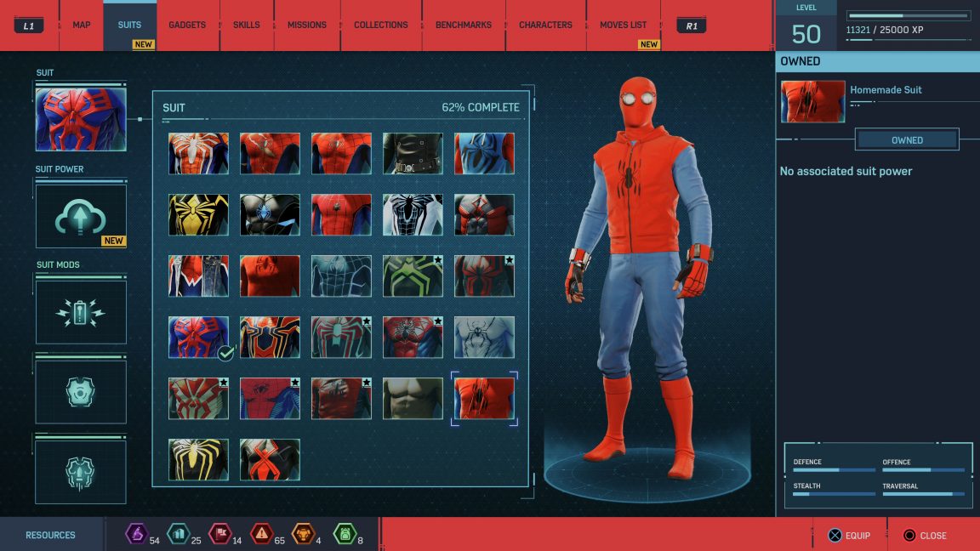This screenshot has height=551, width=980.
Task: Select the black suit with red X
Action: tap(270, 459)
